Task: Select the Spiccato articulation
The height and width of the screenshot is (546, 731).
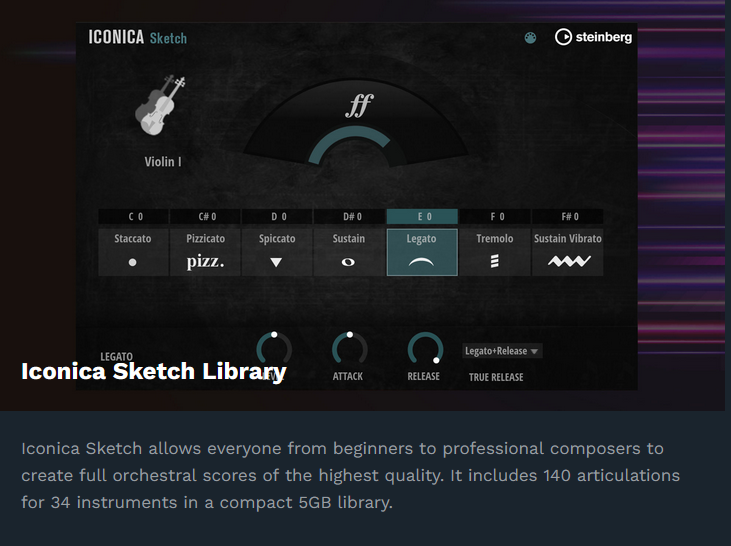Action: point(277,252)
